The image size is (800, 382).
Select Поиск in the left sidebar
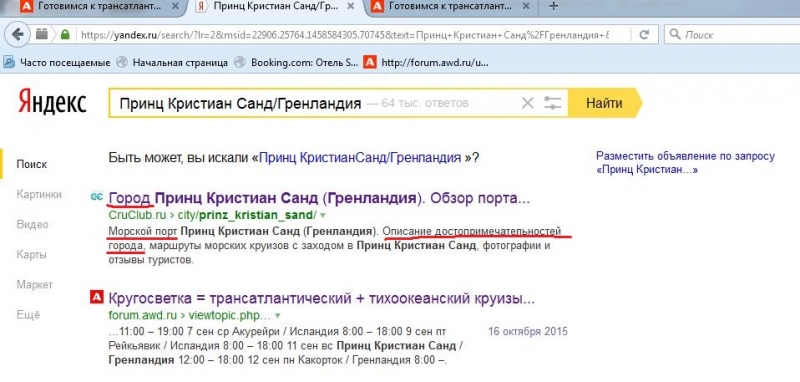(x=32, y=164)
